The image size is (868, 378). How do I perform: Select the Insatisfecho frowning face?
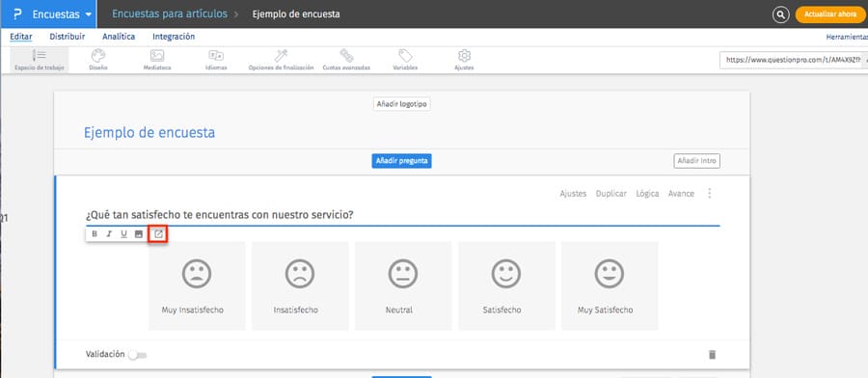300,274
